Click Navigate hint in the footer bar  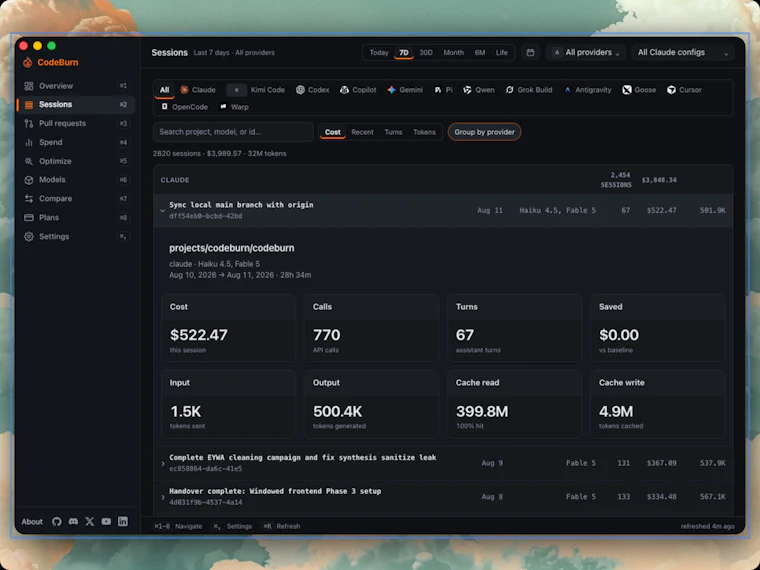click(x=177, y=526)
